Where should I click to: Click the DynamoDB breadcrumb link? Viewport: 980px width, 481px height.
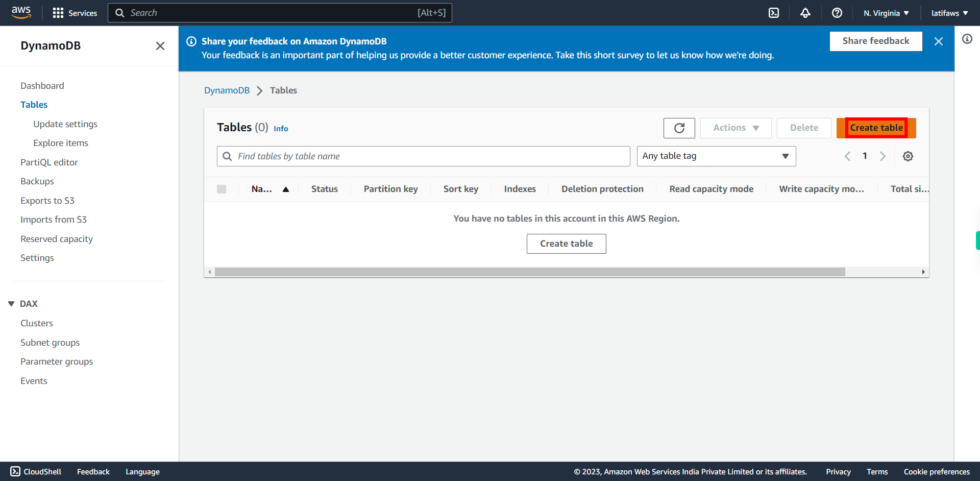click(x=227, y=90)
